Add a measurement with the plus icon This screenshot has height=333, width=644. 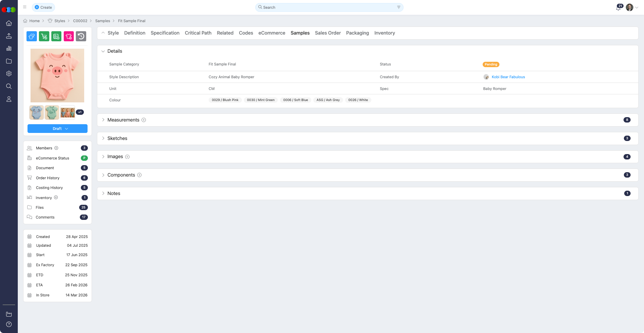click(x=144, y=120)
